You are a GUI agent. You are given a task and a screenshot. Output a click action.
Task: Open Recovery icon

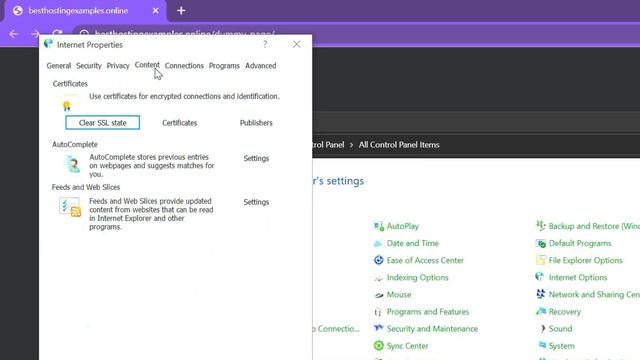tap(540, 311)
